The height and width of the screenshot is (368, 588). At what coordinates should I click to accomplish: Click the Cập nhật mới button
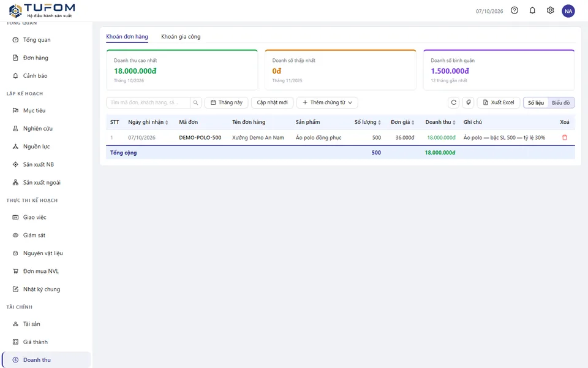click(x=272, y=102)
